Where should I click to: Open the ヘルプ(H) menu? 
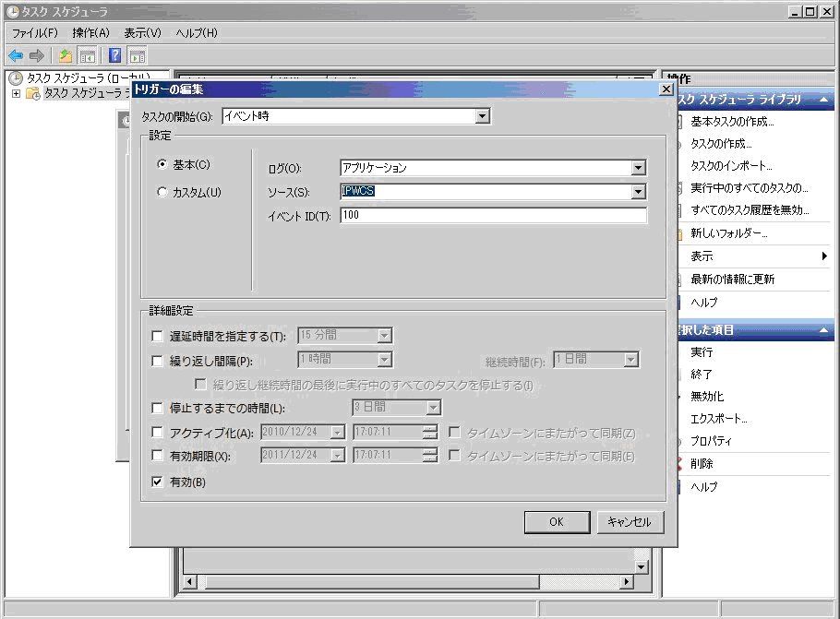coord(197,32)
